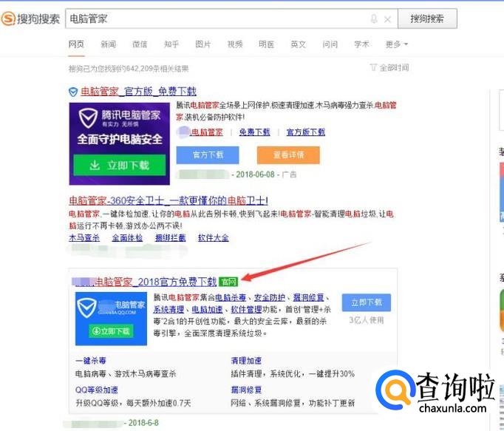Open the 清理加速 link
This screenshot has width=504, height=431.
tap(246, 361)
